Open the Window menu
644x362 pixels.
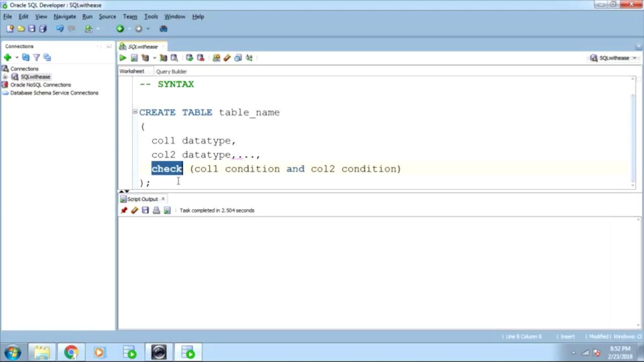pos(175,17)
